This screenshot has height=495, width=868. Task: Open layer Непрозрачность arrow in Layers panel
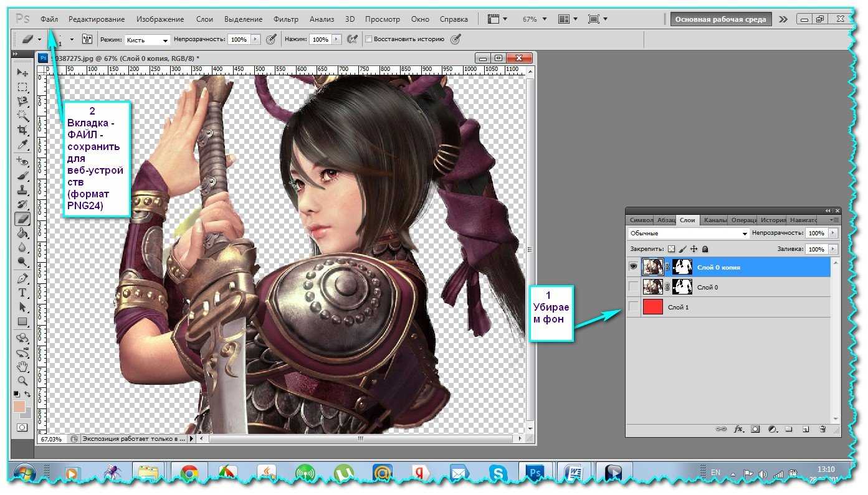click(x=833, y=233)
